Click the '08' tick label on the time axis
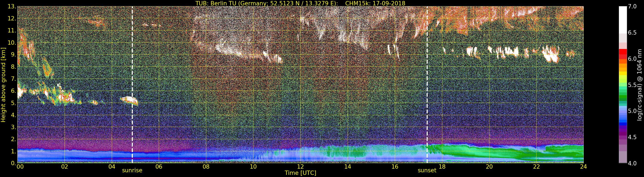 pos(206,167)
